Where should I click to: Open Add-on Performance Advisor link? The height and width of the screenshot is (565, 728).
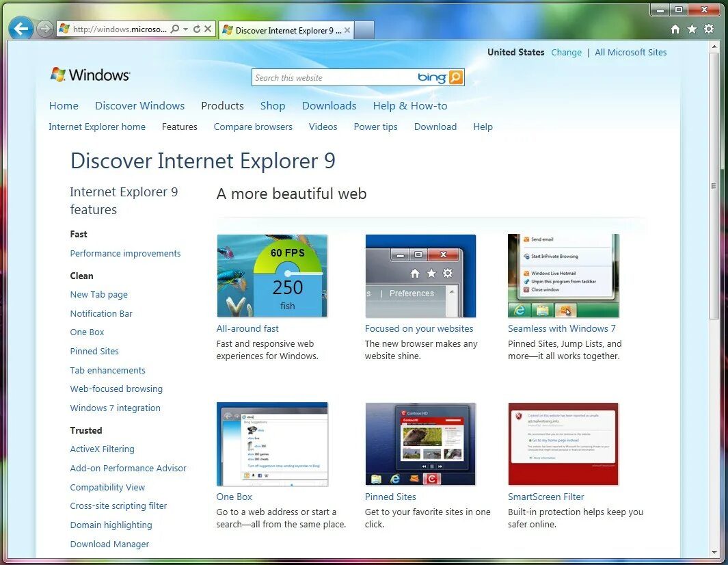128,468
